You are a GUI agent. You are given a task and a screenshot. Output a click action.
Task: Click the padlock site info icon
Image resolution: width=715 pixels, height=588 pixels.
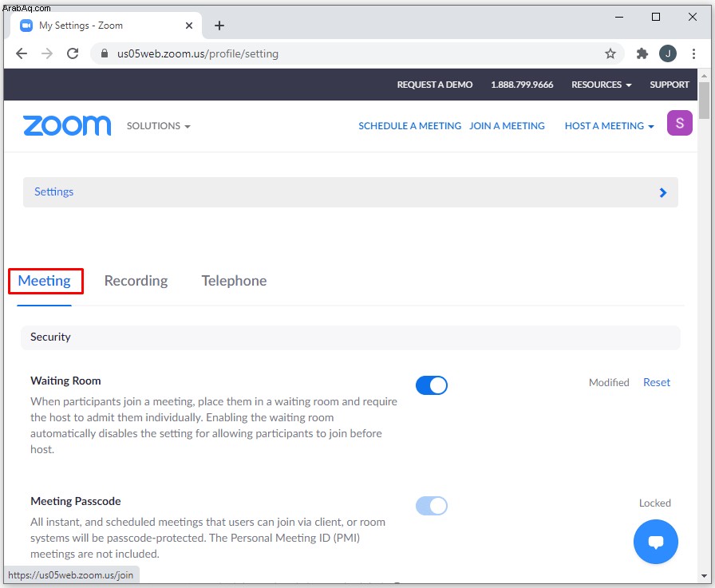(105, 53)
